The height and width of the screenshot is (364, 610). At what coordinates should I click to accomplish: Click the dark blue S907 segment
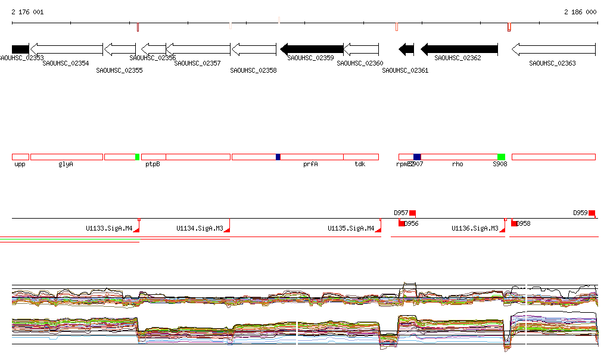click(x=417, y=157)
